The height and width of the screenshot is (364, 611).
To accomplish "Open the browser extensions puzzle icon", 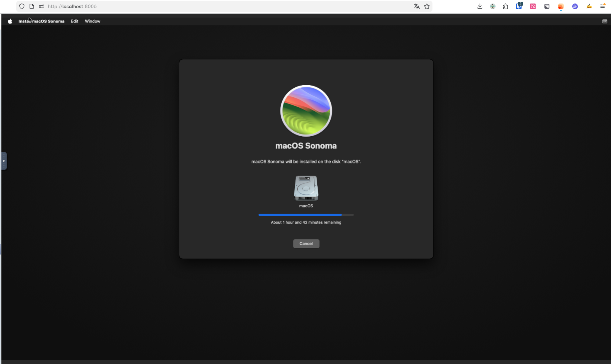I will (x=505, y=6).
